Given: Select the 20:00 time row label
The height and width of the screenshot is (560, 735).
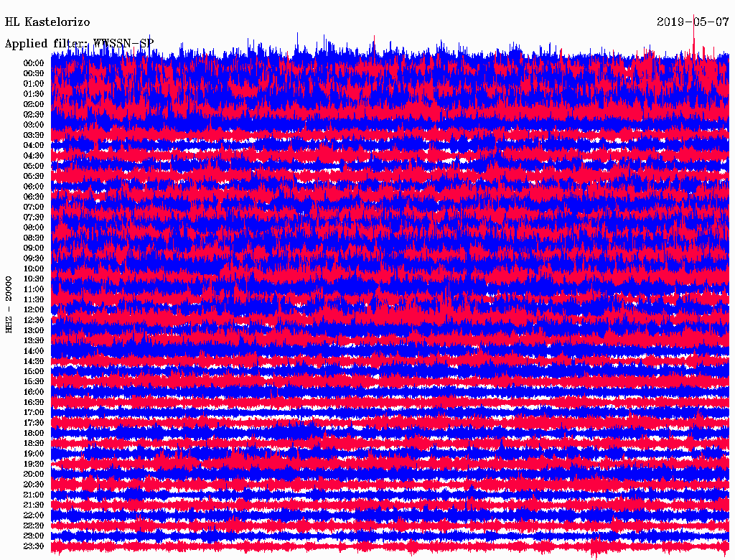Looking at the screenshot, I should pos(34,475).
